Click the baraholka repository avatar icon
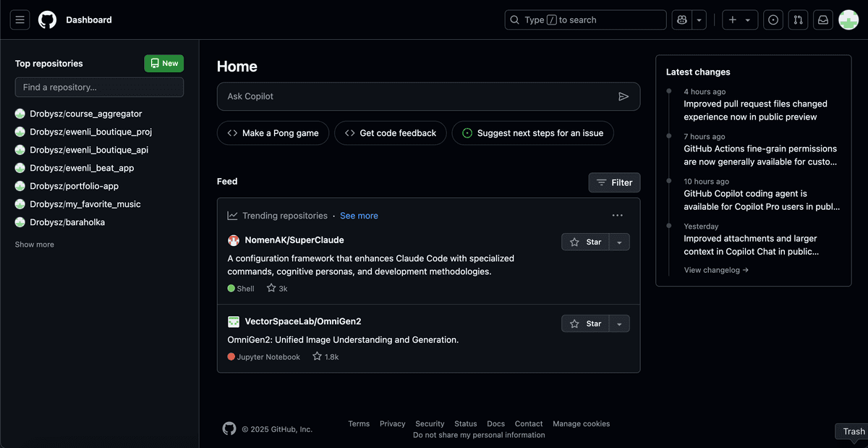The width and height of the screenshot is (868, 448). 20,222
